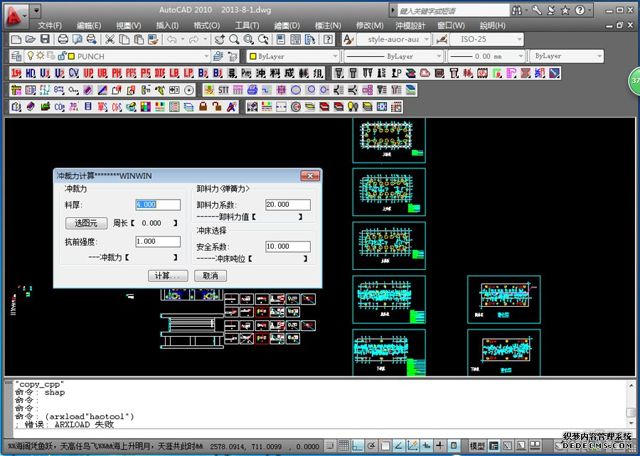Viewport: 640px width, 456px height.
Task: Click the red 'UP' toolbar icon
Action: coord(88,73)
